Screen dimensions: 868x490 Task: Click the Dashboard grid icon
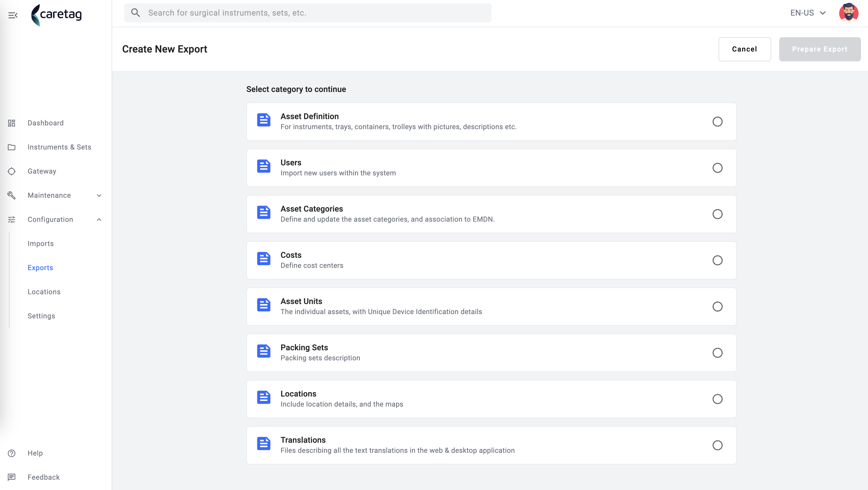pyautogui.click(x=12, y=123)
